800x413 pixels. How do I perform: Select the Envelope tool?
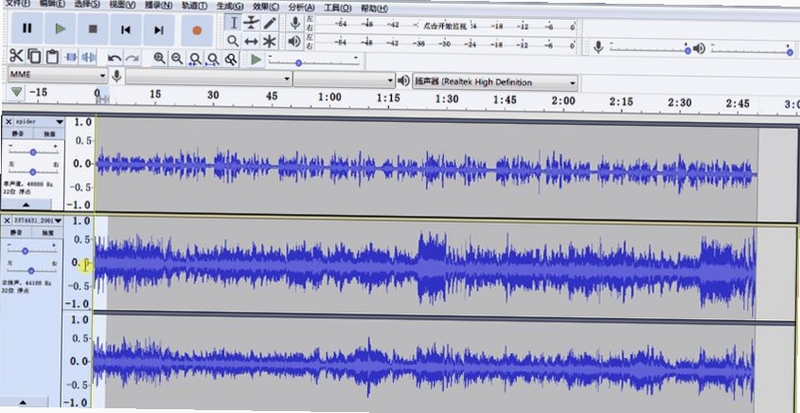point(251,23)
